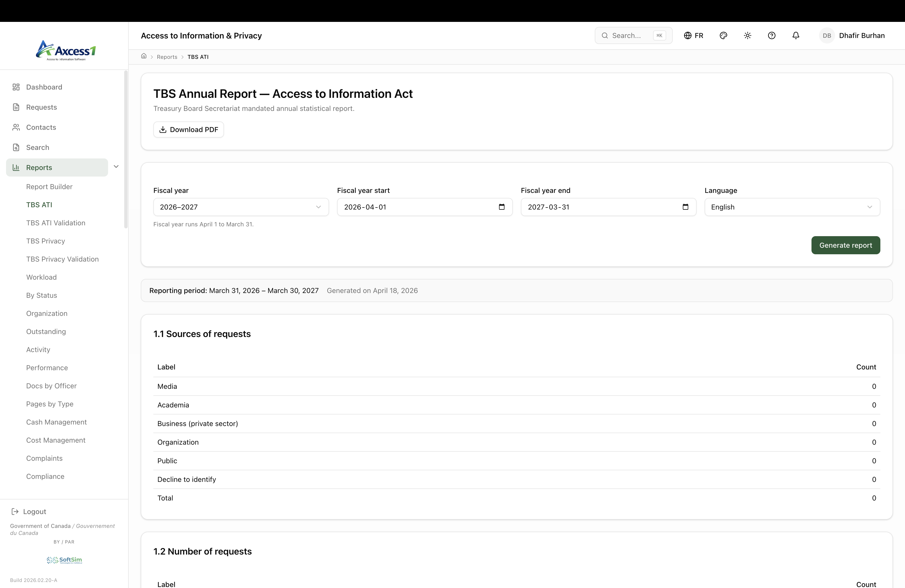Open the theme palette picker
The height and width of the screenshot is (588, 905).
[723, 35]
